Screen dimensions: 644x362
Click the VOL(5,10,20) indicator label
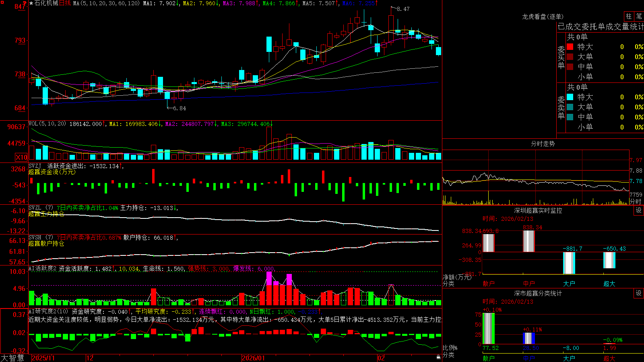click(x=47, y=124)
